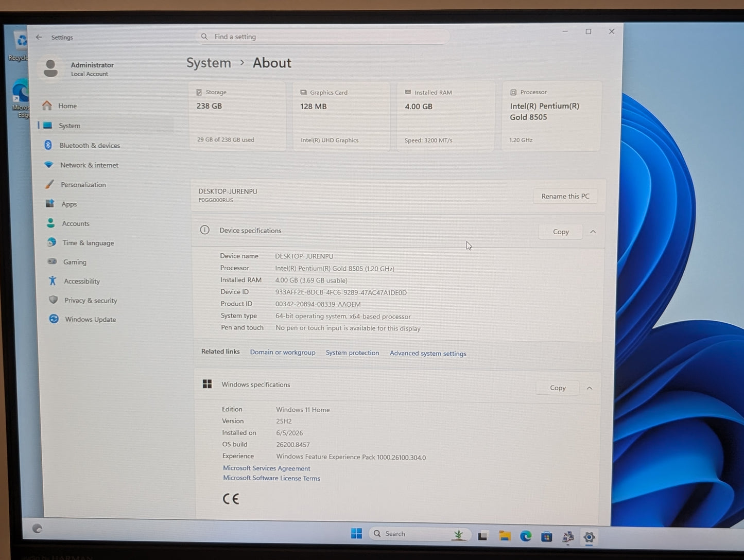Click the System breadcrumb in the title
This screenshot has width=744, height=560.
209,63
